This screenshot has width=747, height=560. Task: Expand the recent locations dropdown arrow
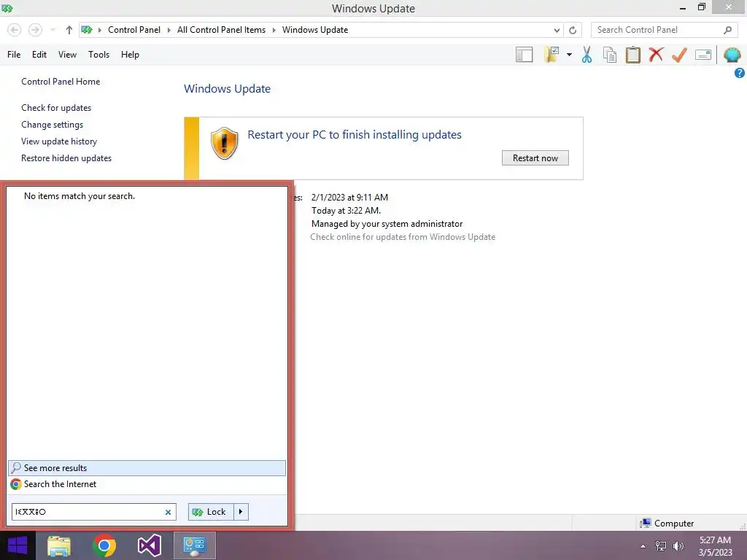pos(53,30)
